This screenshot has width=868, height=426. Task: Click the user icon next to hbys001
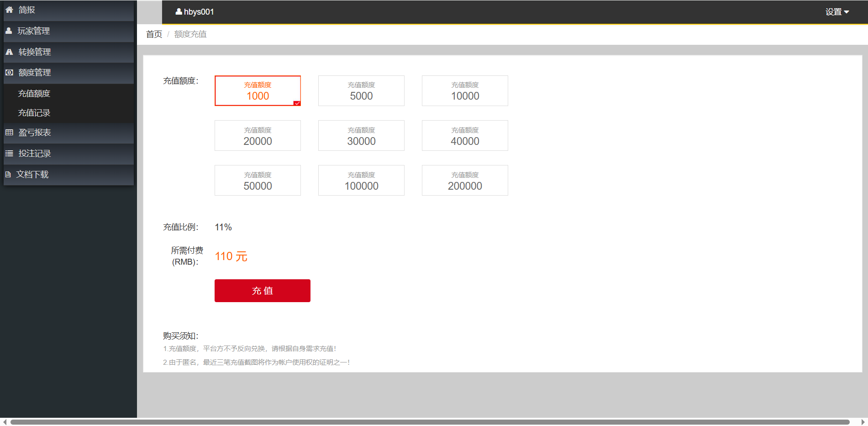click(x=179, y=12)
